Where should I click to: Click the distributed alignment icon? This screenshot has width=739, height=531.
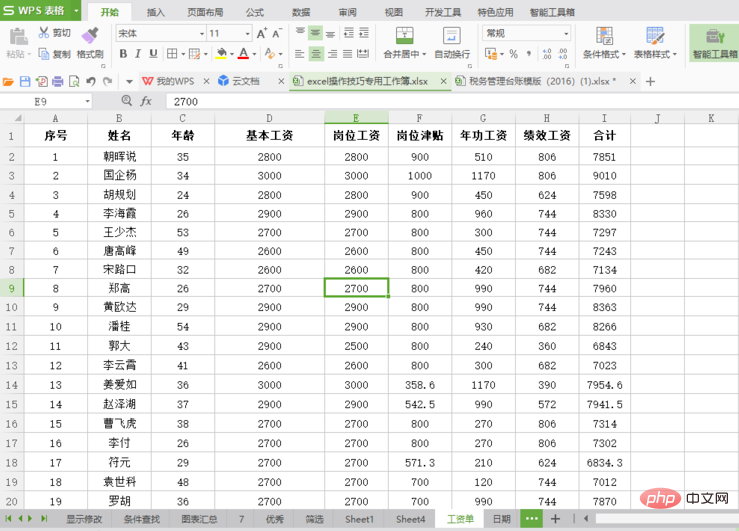pos(363,54)
